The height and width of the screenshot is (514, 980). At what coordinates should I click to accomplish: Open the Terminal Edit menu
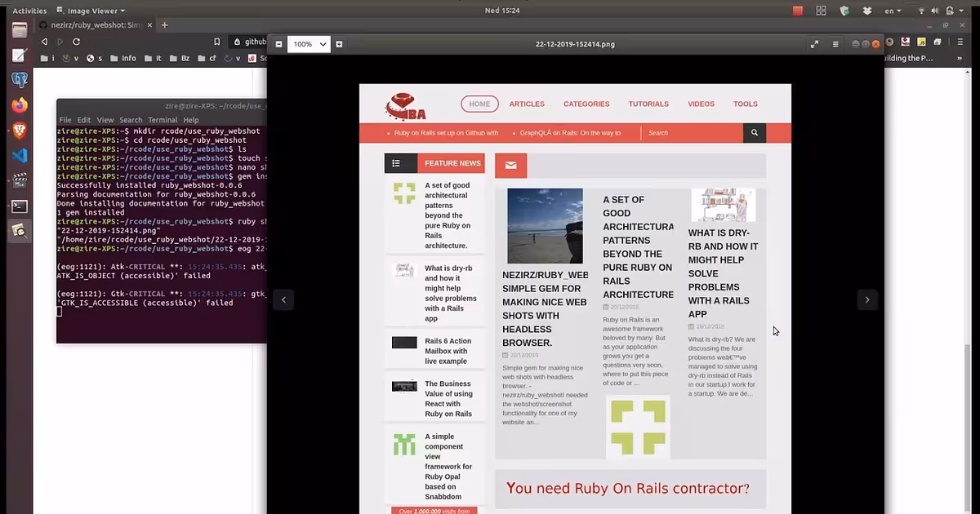(x=84, y=120)
